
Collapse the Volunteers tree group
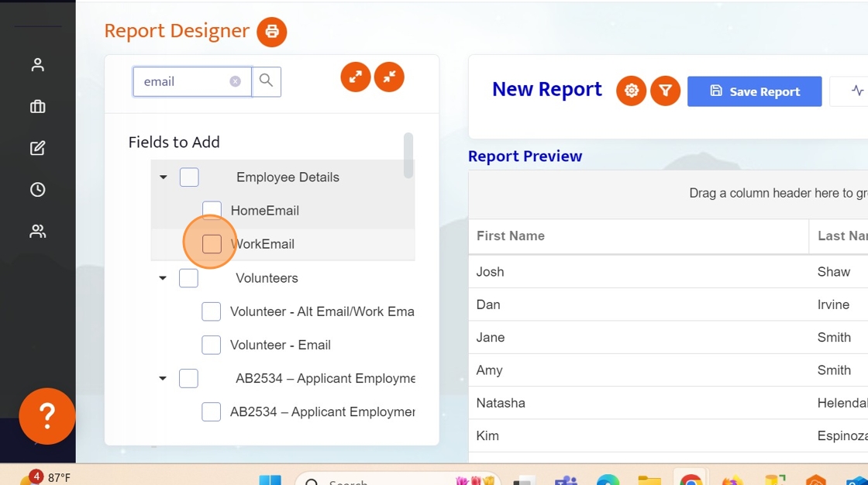coord(163,278)
